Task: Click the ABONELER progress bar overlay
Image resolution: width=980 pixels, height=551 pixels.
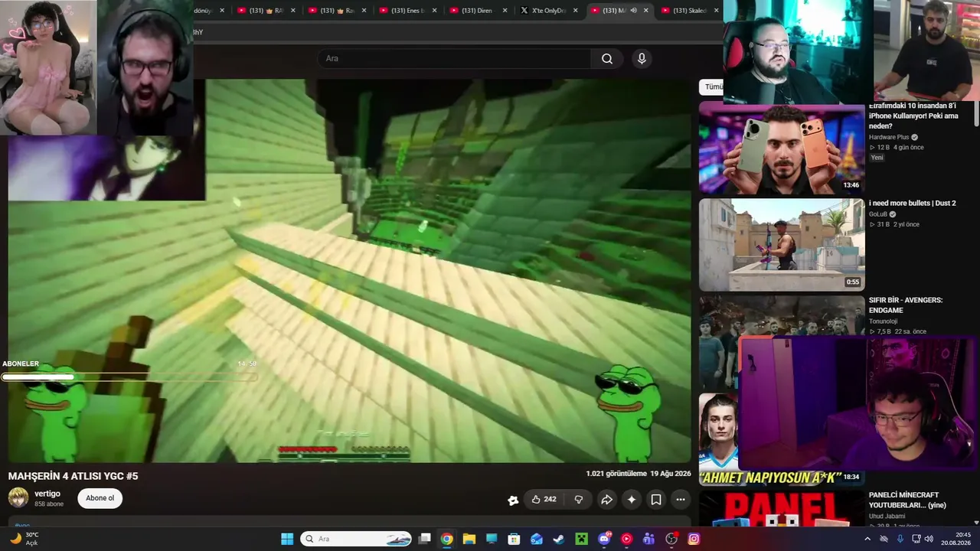Action: click(x=129, y=377)
